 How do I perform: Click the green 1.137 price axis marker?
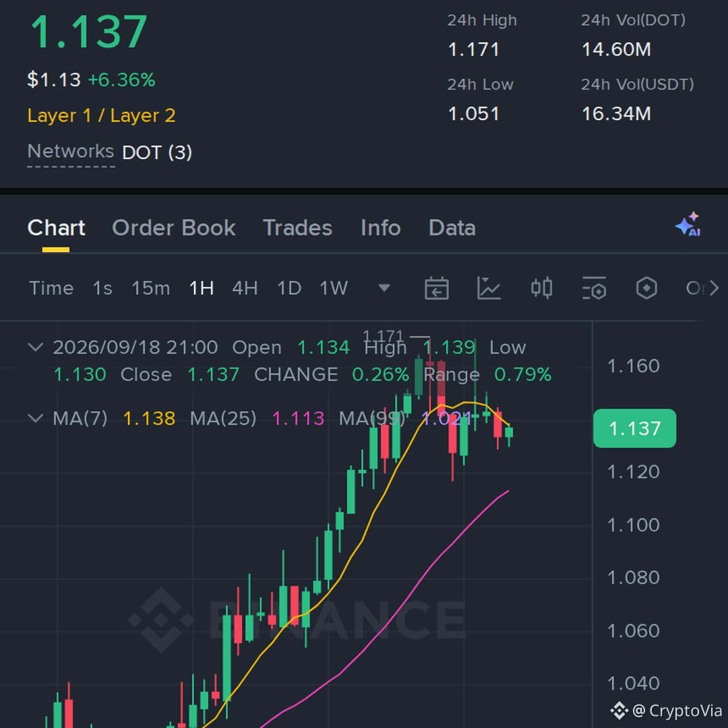[x=635, y=429]
